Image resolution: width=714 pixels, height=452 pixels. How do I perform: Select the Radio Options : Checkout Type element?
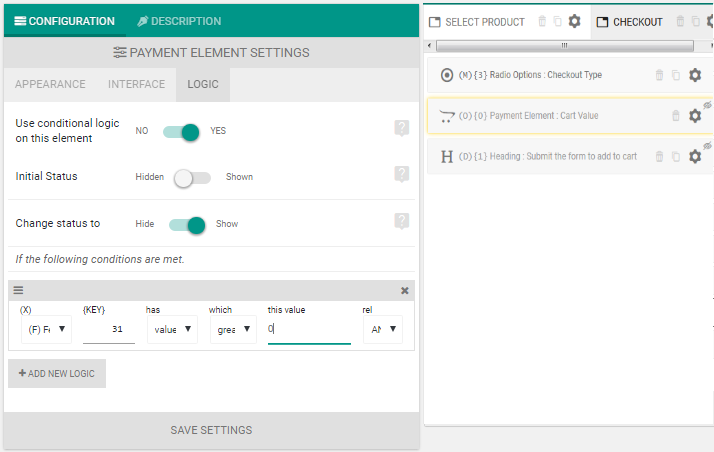click(569, 75)
